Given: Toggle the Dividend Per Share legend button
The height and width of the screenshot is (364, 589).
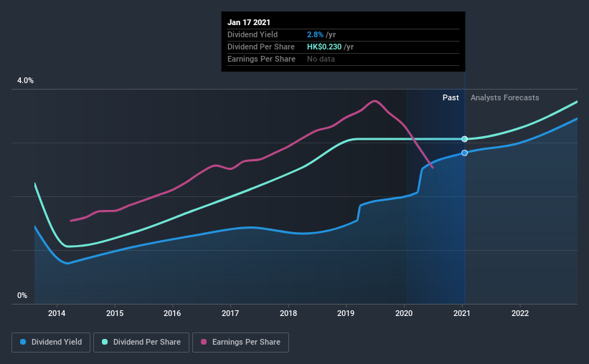Looking at the screenshot, I should (x=141, y=343).
